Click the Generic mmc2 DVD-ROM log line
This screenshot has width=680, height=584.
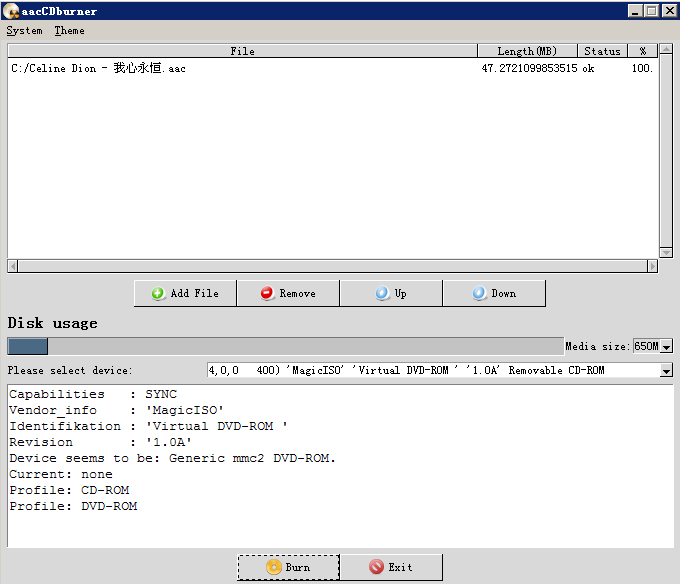173,458
